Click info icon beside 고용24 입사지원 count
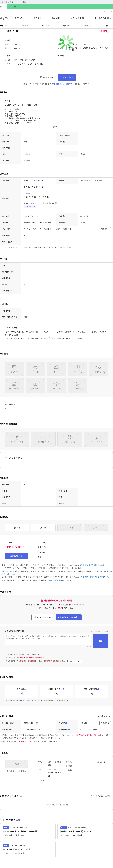The height and width of the screenshot is (868, 113). point(98,689)
